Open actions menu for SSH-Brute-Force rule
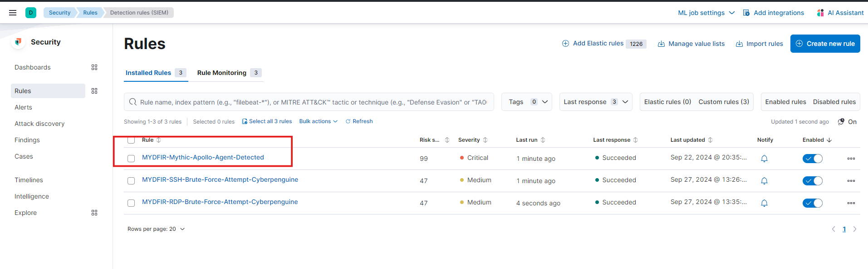868x269 pixels. click(851, 181)
